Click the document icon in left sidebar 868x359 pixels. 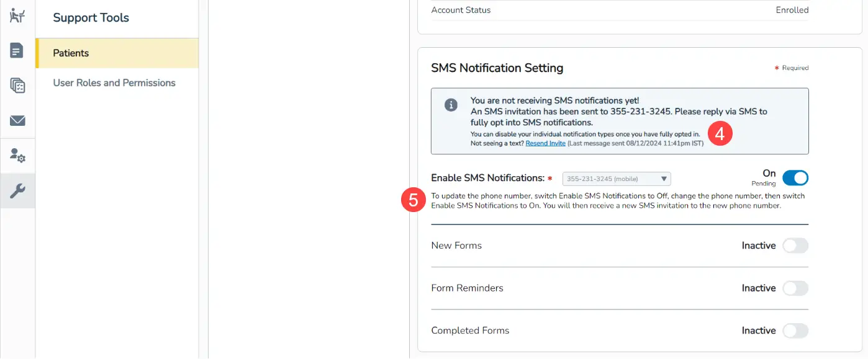pos(17,50)
